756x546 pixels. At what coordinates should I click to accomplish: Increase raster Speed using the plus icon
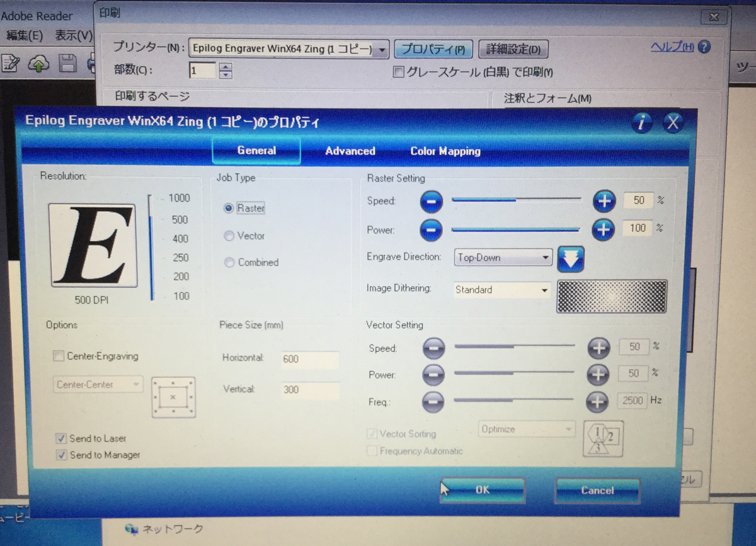604,200
